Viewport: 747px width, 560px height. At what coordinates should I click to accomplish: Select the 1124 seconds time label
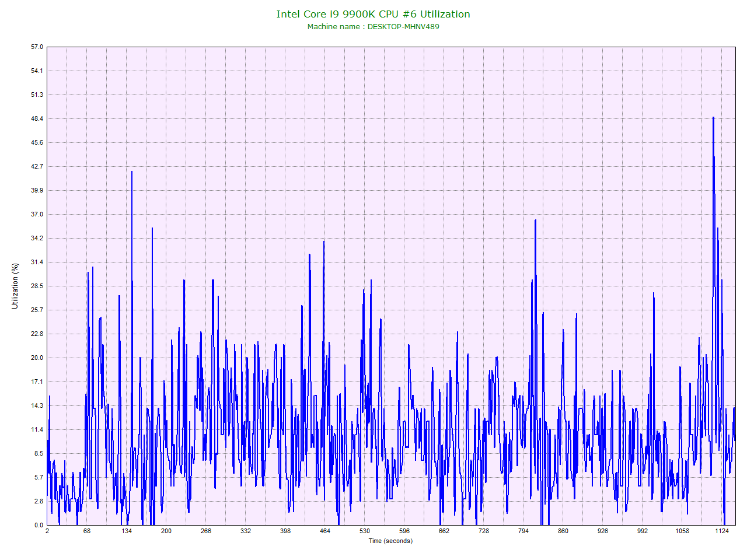(722, 531)
